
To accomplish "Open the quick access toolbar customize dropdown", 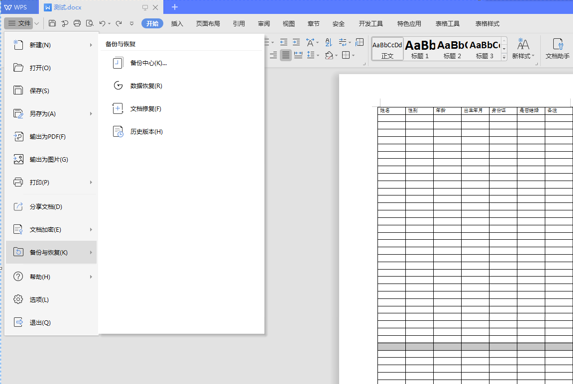I will tap(132, 23).
